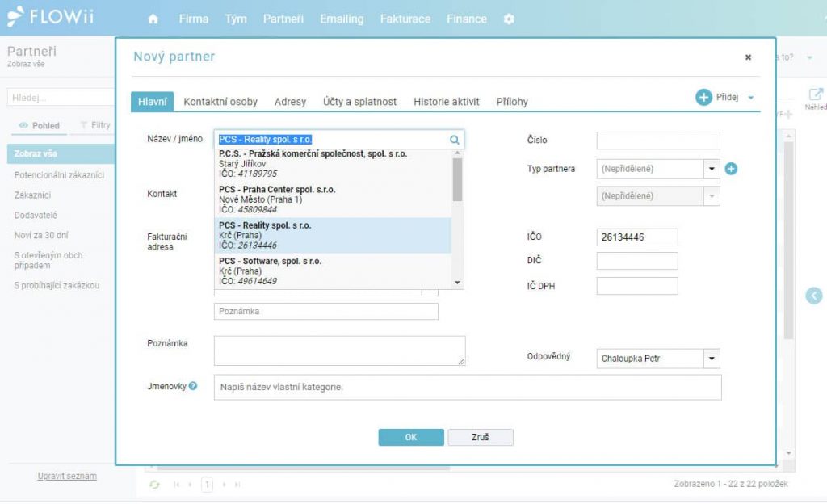Click the search magnifier in Název field
The width and height of the screenshot is (827, 504).
(x=454, y=140)
